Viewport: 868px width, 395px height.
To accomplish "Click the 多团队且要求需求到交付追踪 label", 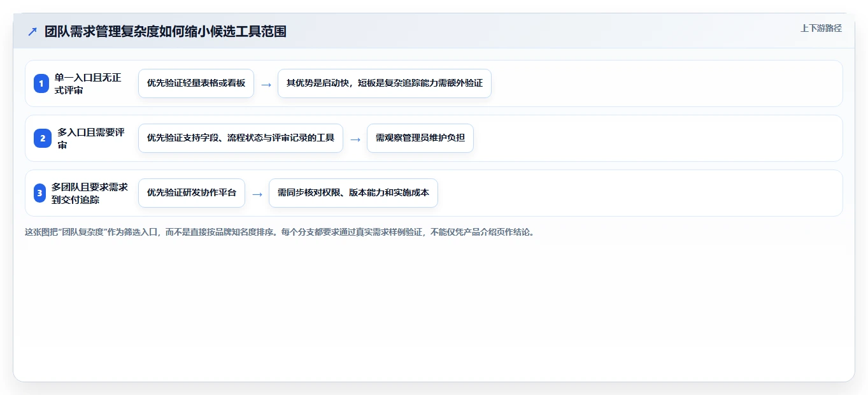I will (x=90, y=193).
